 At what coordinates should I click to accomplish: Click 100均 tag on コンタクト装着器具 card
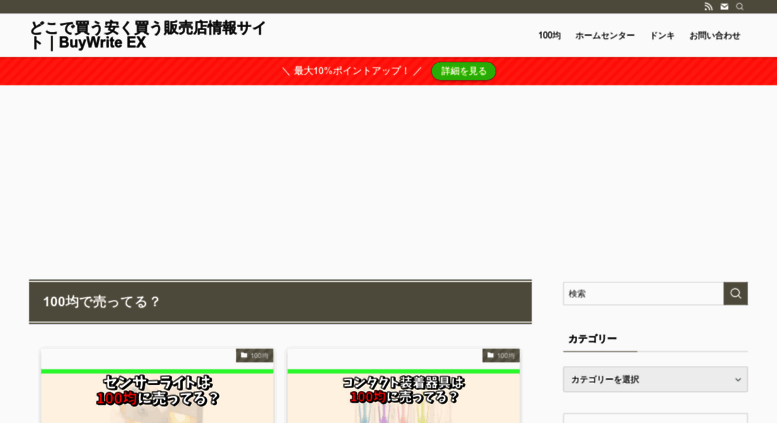501,355
